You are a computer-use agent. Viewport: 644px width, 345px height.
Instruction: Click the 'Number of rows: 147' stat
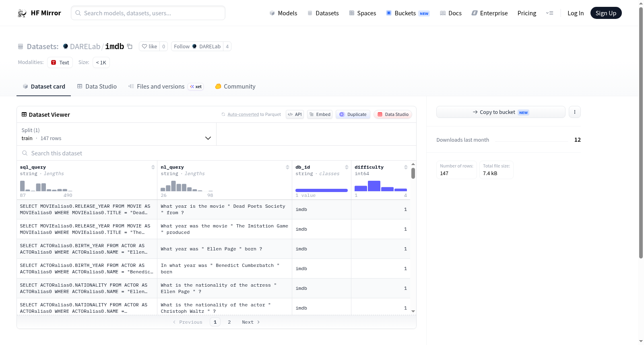[456, 170]
